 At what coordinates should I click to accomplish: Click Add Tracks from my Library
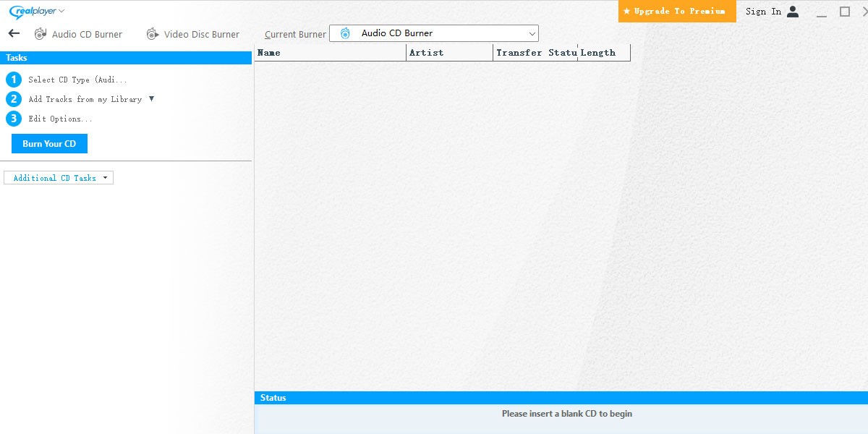click(x=85, y=99)
